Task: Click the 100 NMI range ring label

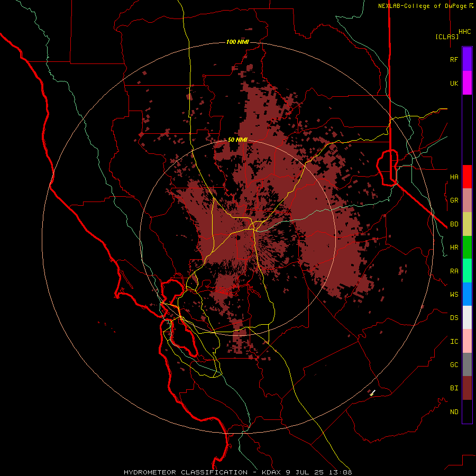Action: point(237,42)
